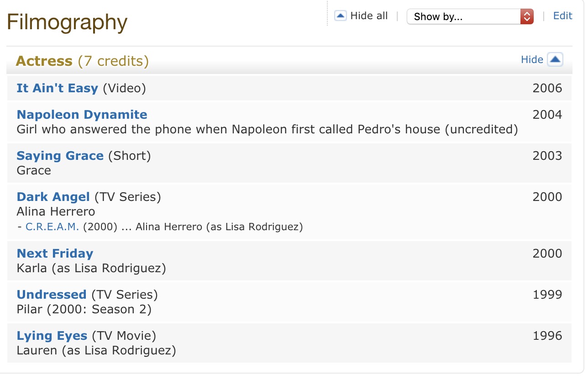
Task: Click the Actress section heading
Action: coord(44,61)
